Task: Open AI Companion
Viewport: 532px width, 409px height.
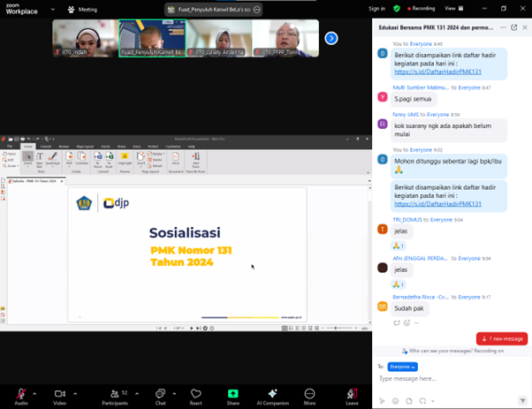Action: click(x=272, y=393)
